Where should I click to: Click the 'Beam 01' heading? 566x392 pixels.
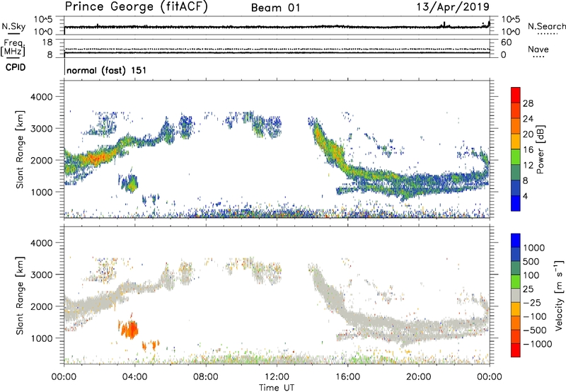[275, 8]
